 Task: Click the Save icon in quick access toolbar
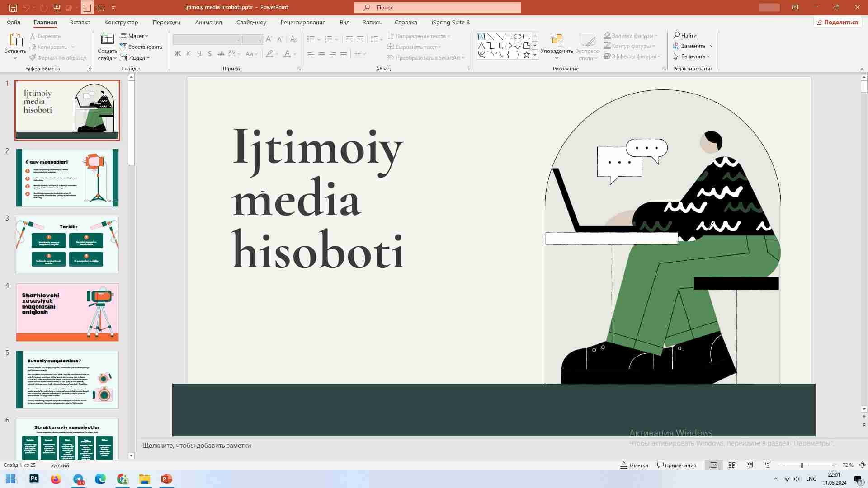(13, 8)
